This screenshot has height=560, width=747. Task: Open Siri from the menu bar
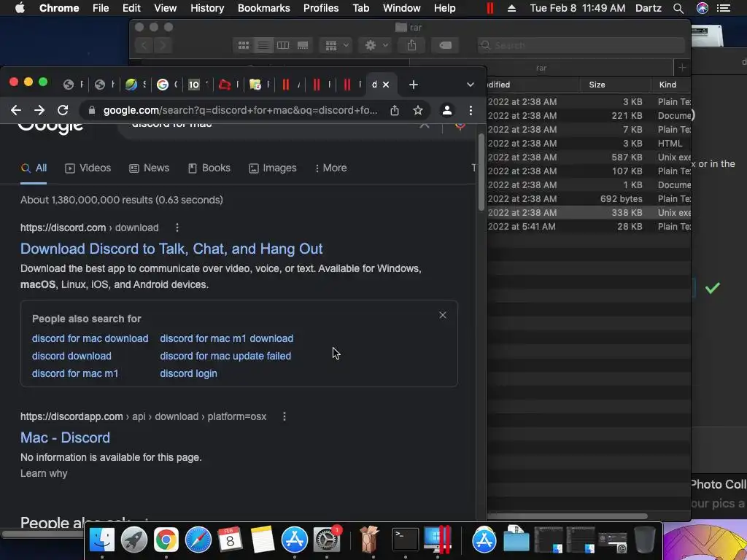point(703,8)
